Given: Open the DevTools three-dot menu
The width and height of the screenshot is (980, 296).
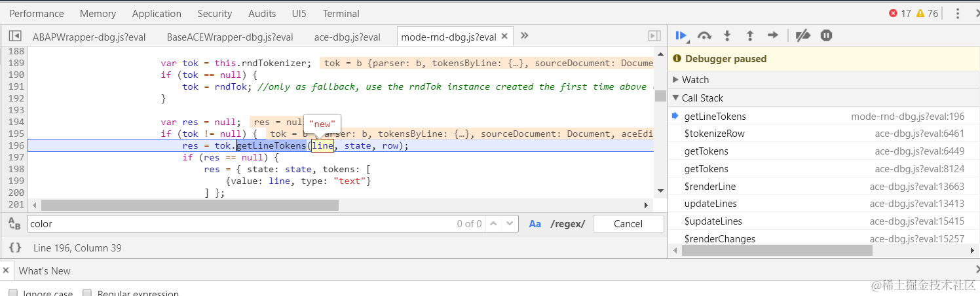Looking at the screenshot, I should tap(958, 13).
